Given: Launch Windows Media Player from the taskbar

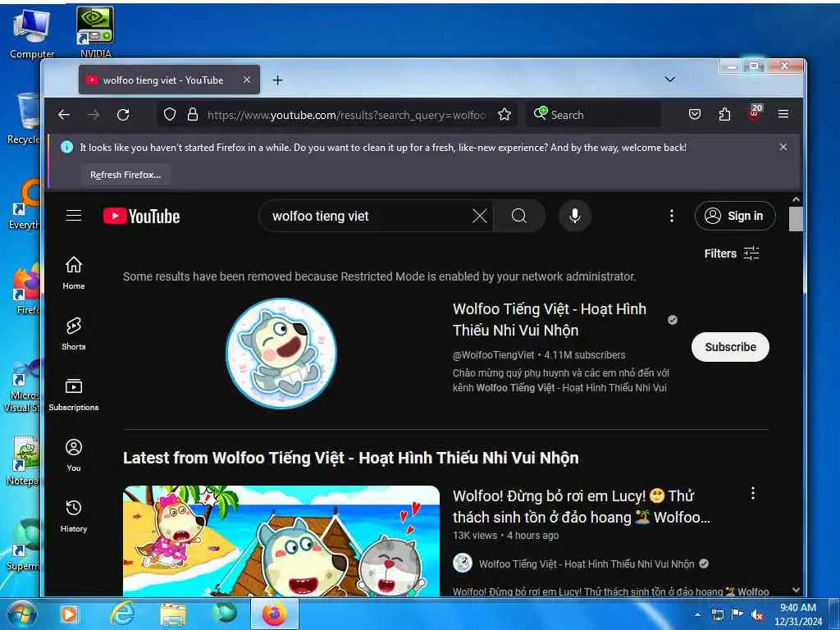Looking at the screenshot, I should pos(69,614).
